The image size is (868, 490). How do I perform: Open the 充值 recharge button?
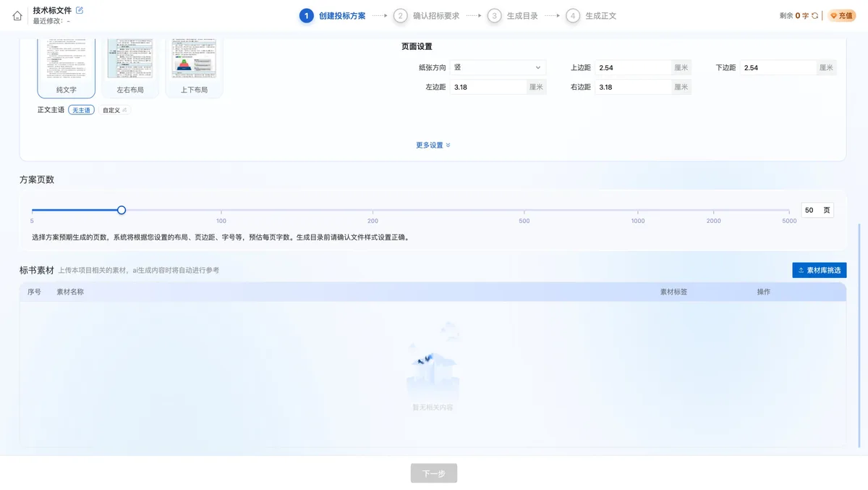(842, 15)
